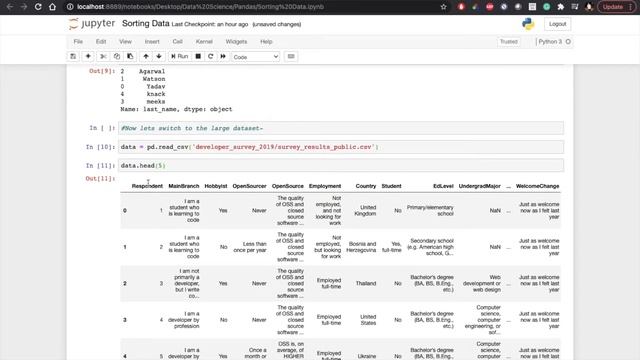
Task: Click the OpenSourcer column header
Action: [x=249, y=186]
